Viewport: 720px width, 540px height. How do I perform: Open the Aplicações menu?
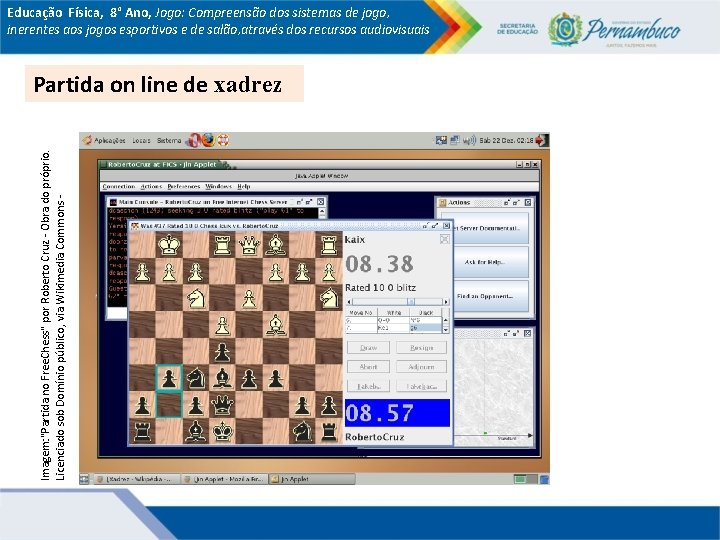(109, 141)
